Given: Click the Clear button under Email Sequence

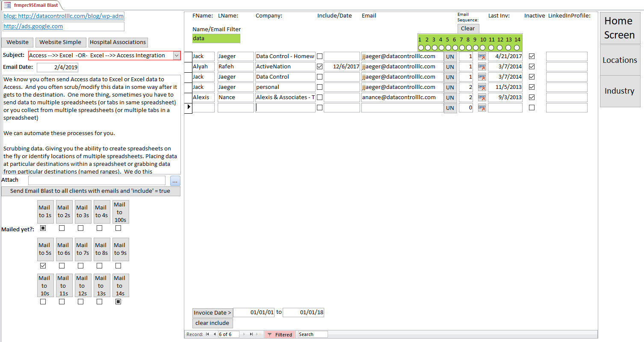Looking at the screenshot, I should click(x=468, y=28).
